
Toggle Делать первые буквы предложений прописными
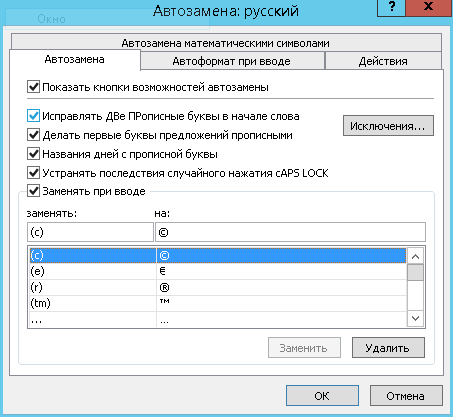coord(33,135)
